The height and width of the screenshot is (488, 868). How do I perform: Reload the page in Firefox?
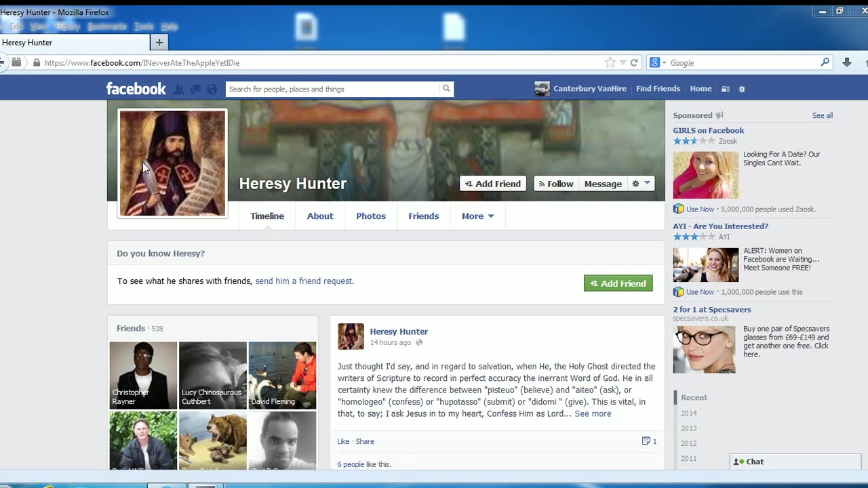coord(634,62)
